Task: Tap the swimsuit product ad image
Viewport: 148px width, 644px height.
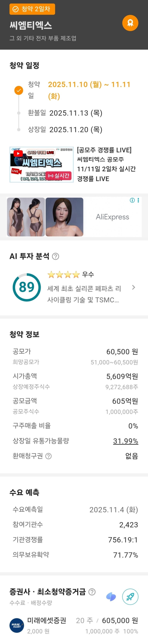Action: (26, 217)
